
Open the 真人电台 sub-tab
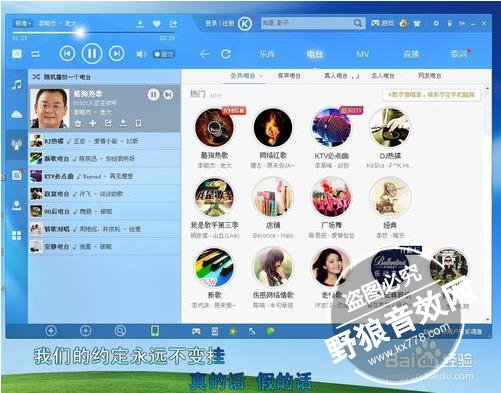click(x=336, y=76)
